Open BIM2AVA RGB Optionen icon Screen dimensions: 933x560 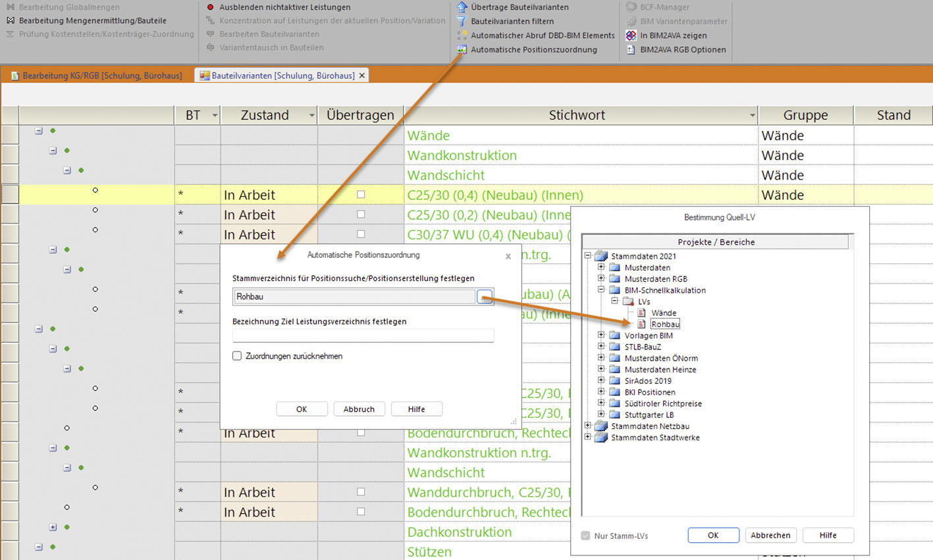pyautogui.click(x=631, y=49)
